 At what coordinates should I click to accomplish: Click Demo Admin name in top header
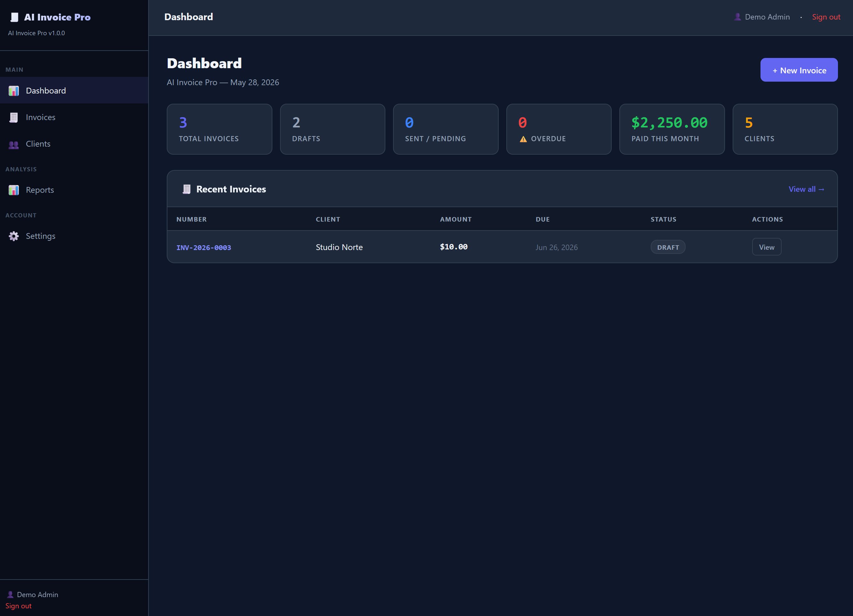767,17
